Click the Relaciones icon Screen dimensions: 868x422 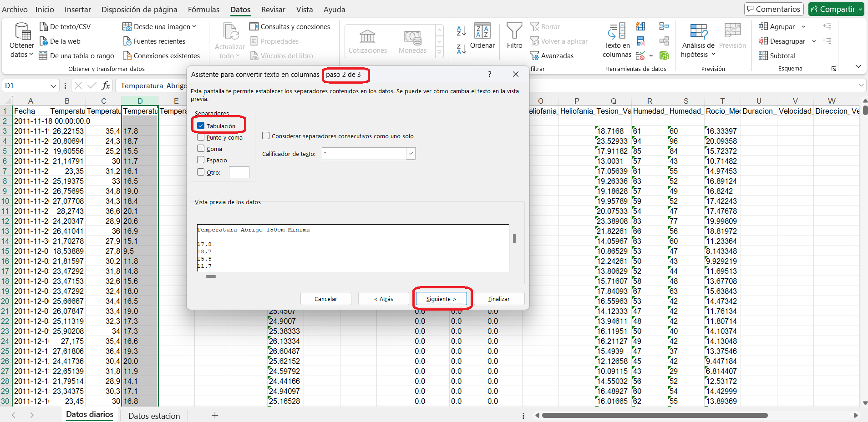(664, 41)
